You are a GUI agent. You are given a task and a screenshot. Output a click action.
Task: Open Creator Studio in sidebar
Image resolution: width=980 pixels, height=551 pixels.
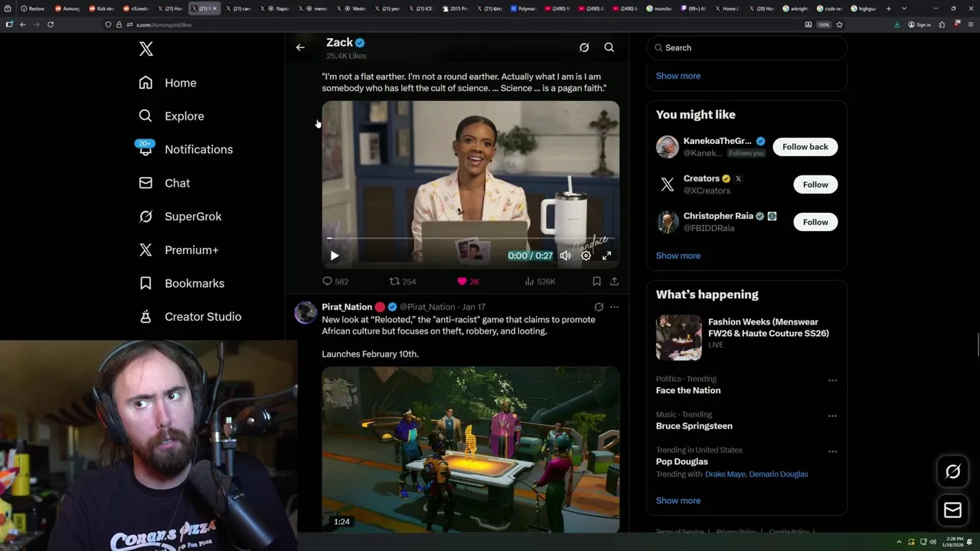190,317
